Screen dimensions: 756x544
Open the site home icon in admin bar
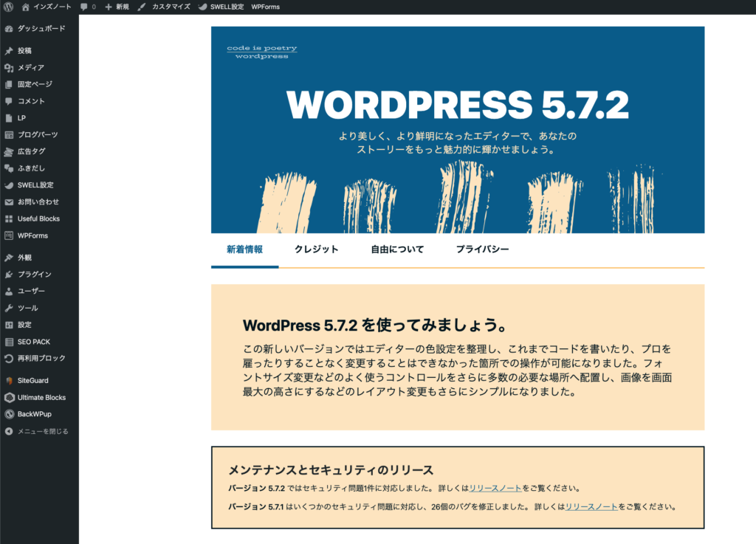pos(26,7)
